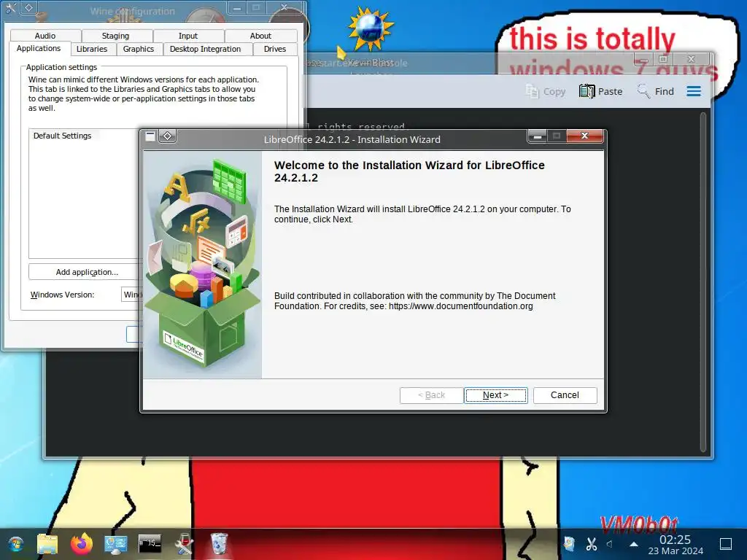The height and width of the screenshot is (560, 747).
Task: Switch to the Konsole terminal taskbar icon
Action: point(150,543)
